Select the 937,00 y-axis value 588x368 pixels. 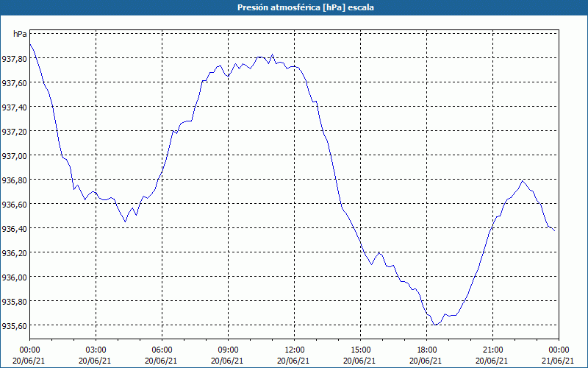point(14,156)
